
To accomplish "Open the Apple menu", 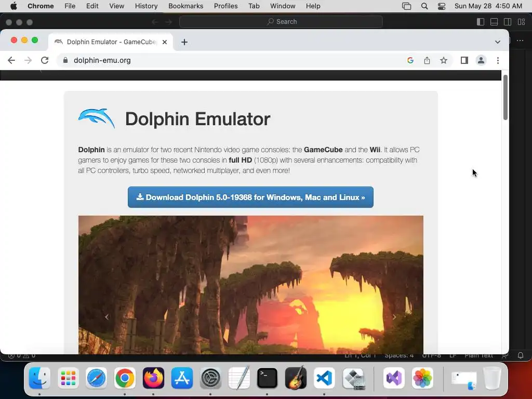I will click(x=14, y=6).
